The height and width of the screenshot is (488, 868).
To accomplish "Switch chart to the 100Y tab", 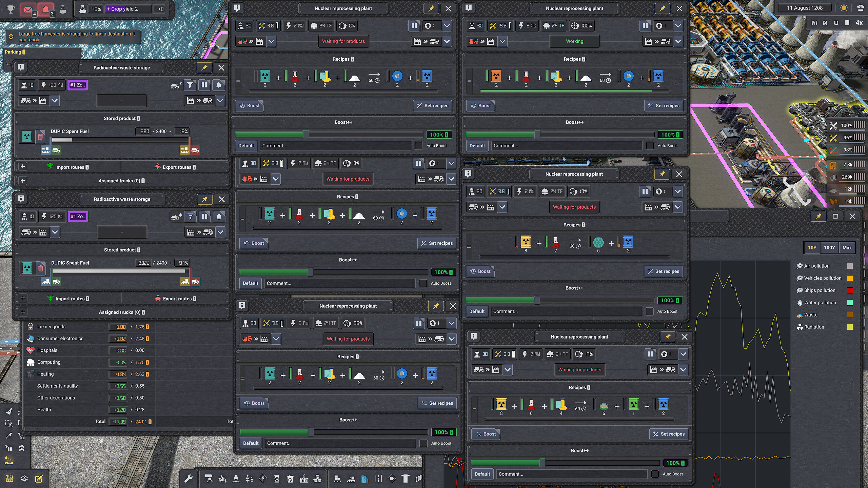I will click(x=829, y=248).
